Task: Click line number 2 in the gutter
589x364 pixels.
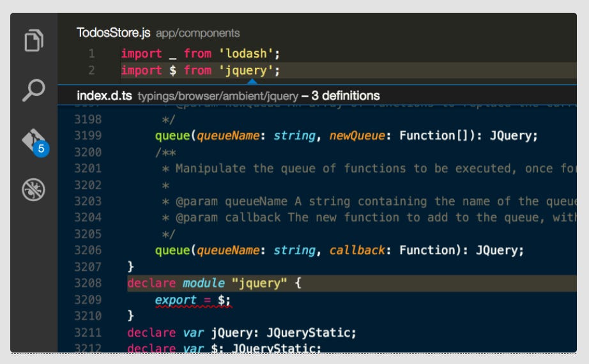Action: (91, 70)
